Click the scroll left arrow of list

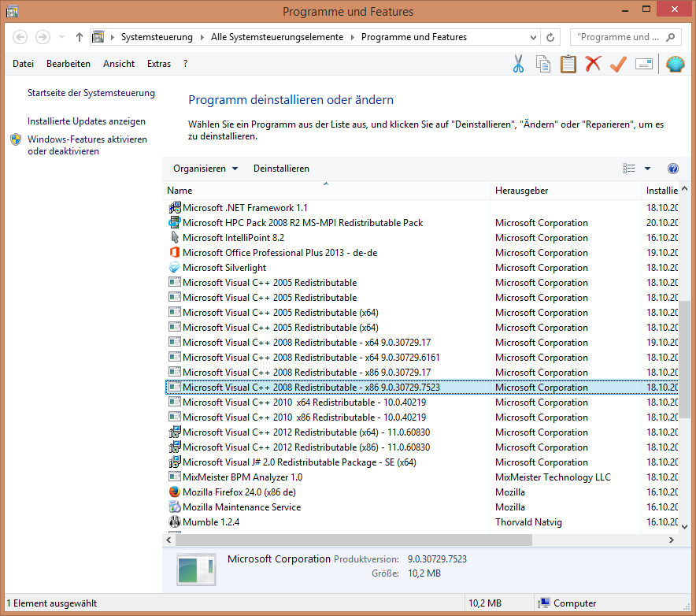pos(168,540)
